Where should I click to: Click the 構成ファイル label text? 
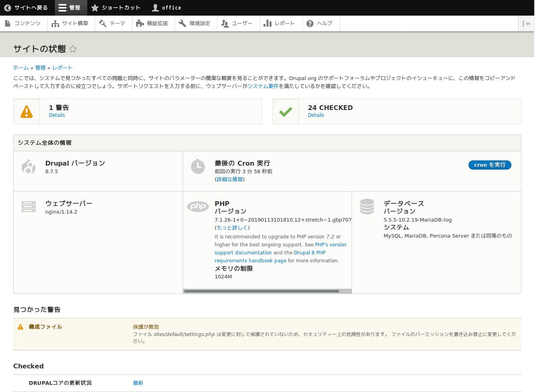coord(45,327)
